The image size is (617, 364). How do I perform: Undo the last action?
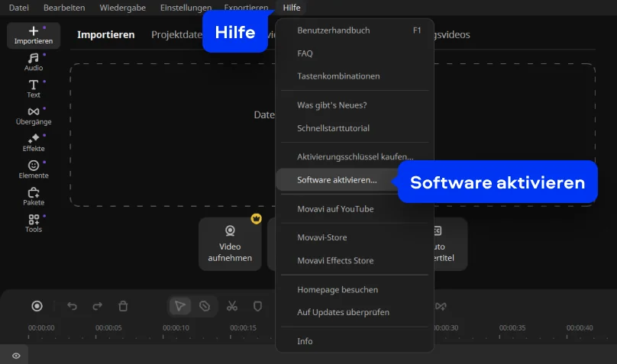(x=73, y=306)
